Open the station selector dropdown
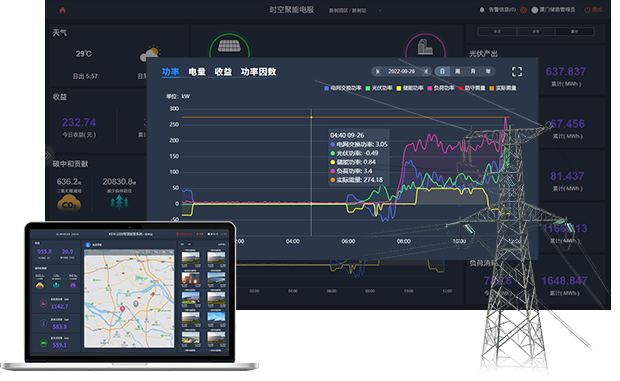 click(380, 10)
